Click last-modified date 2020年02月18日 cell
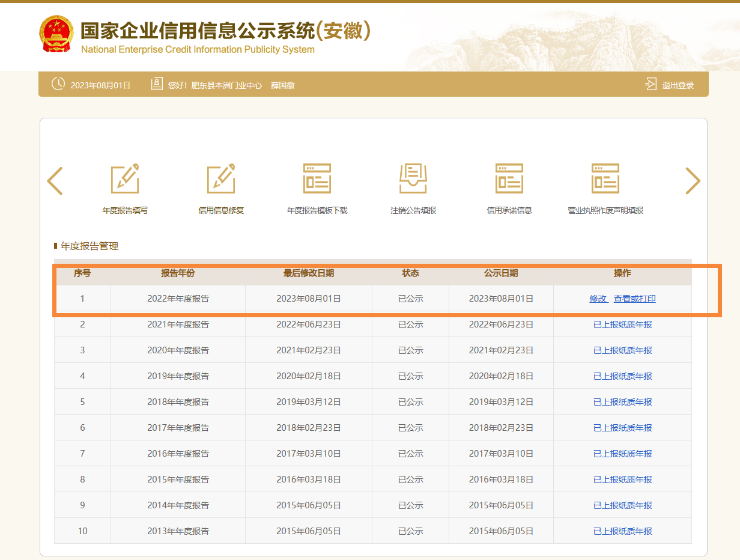740x560 pixels. coord(309,376)
